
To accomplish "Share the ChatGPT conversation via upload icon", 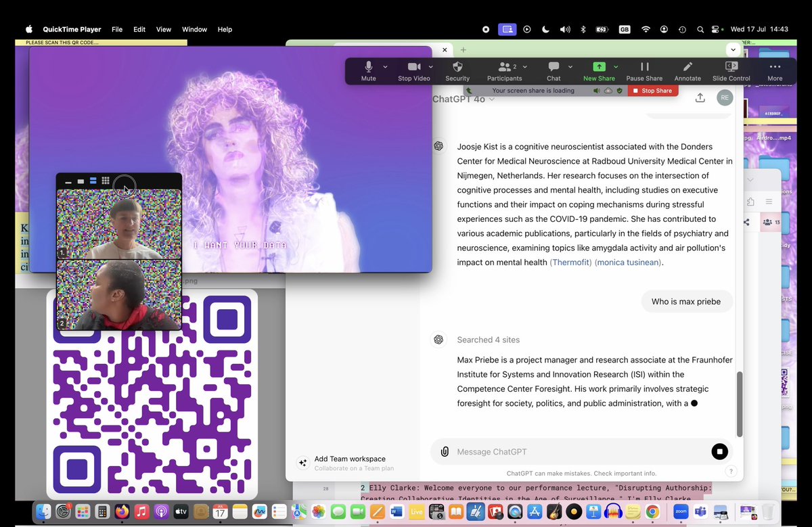I will 700,97.
